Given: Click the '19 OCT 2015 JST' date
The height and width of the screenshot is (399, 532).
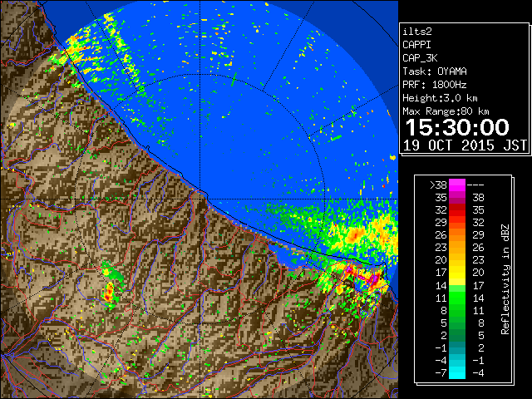Looking at the screenshot, I should click(x=465, y=145).
